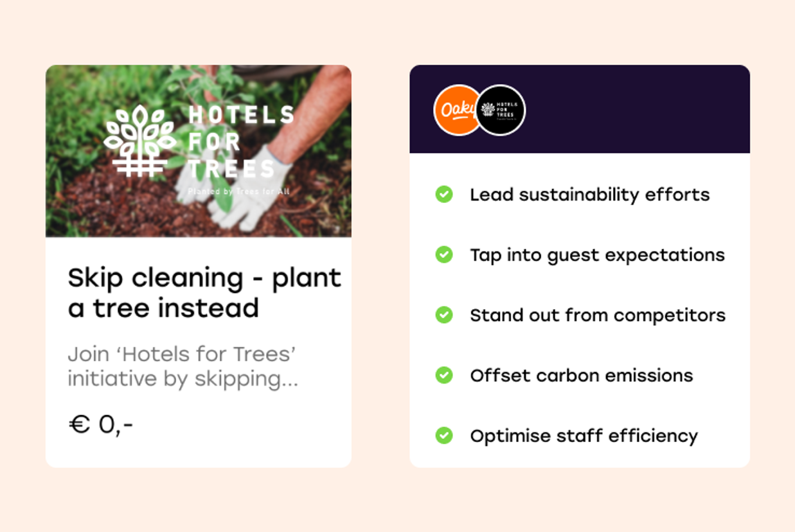Click the dark purple card header bar

636,109
